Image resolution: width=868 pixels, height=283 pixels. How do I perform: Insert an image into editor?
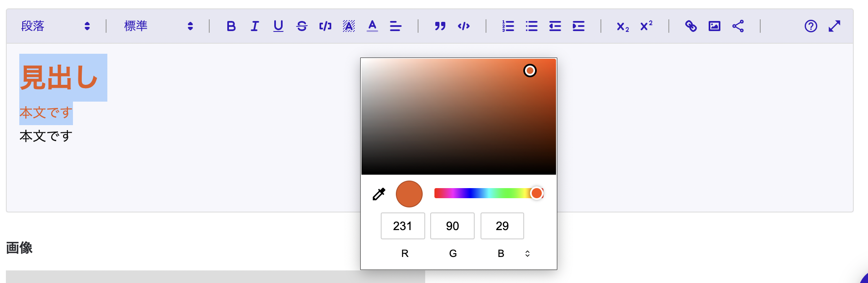tap(714, 26)
